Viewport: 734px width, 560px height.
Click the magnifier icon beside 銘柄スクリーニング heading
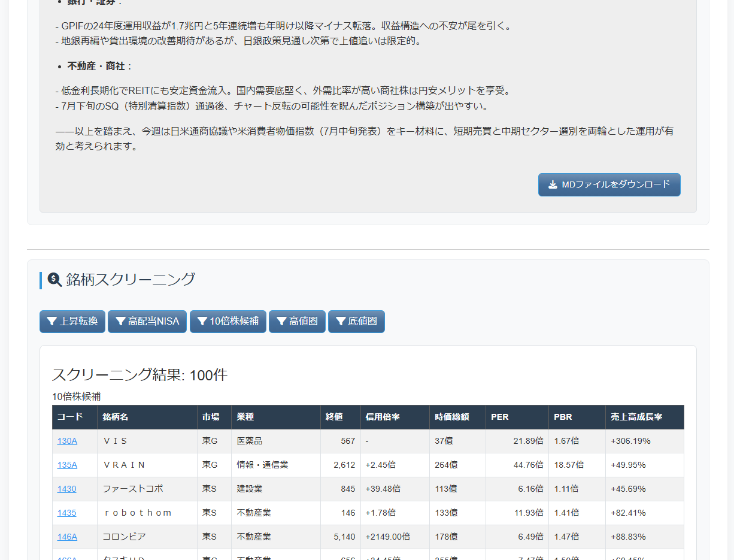point(54,279)
